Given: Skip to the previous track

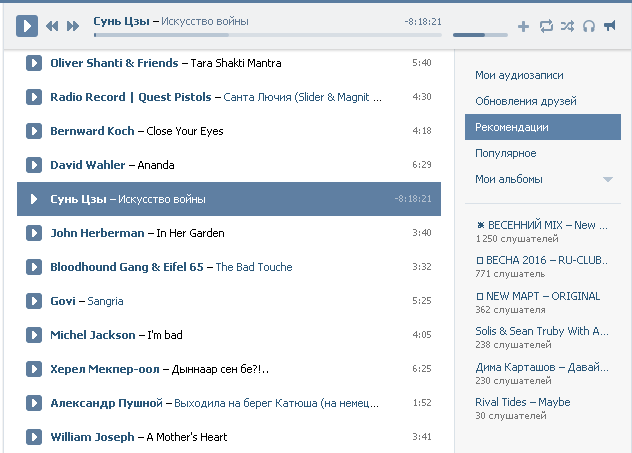Looking at the screenshot, I should (x=52, y=26).
